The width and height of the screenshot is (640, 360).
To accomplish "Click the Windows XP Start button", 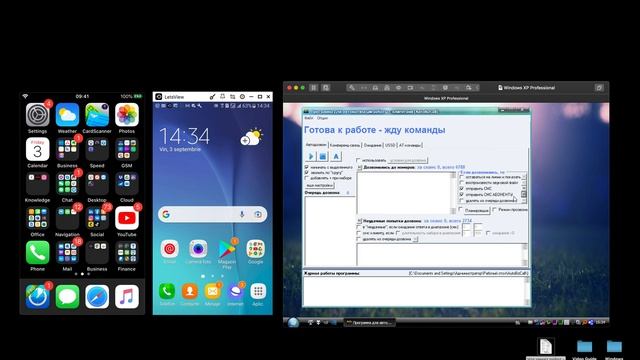I will [x=293, y=322].
